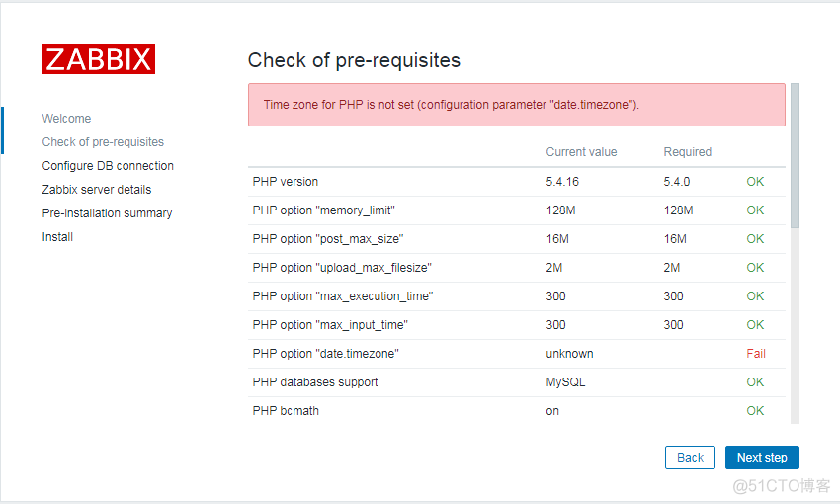Viewport: 840px width, 504px height.
Task: Click the Required column header
Action: click(x=687, y=152)
